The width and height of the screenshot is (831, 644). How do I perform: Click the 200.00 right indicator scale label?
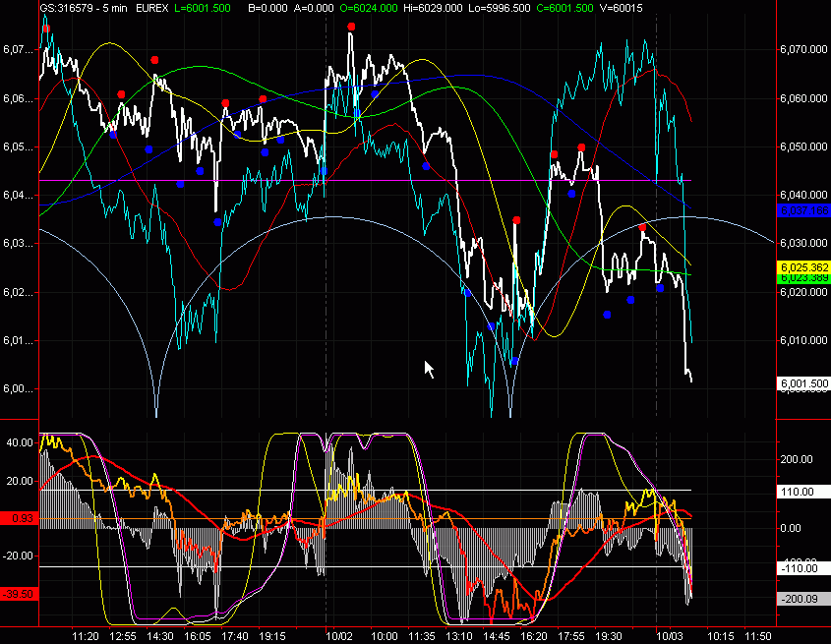pyautogui.click(x=797, y=459)
